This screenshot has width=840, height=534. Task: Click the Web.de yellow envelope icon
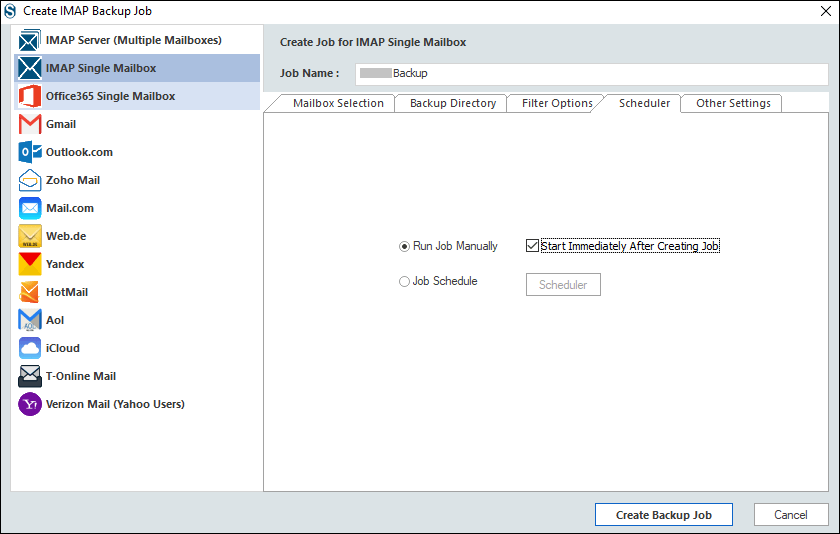[29, 236]
